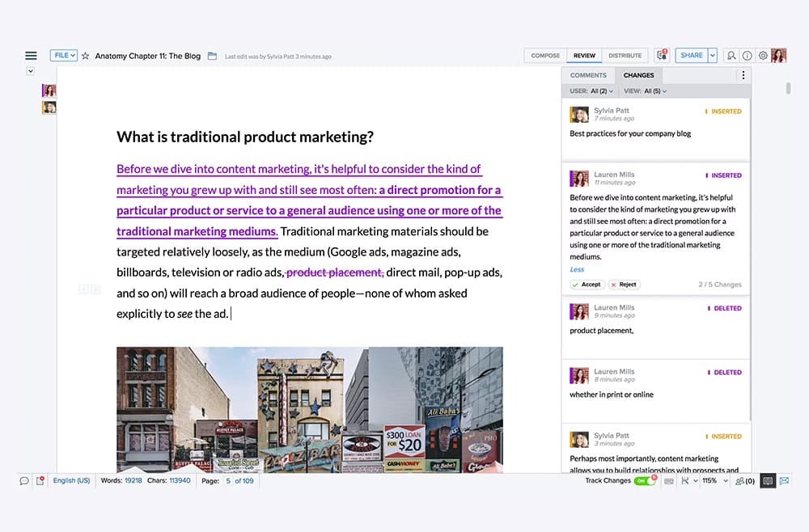Click the page number 5 field
The width and height of the screenshot is (809, 532).
[228, 481]
